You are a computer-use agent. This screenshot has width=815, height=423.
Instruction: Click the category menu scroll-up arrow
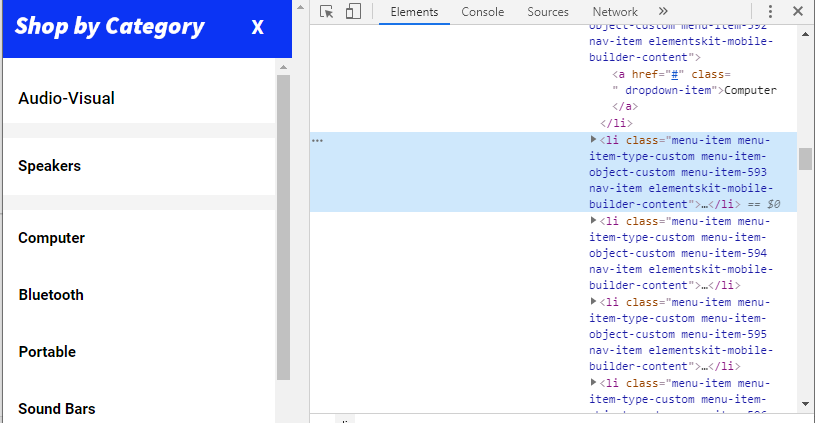(283, 67)
